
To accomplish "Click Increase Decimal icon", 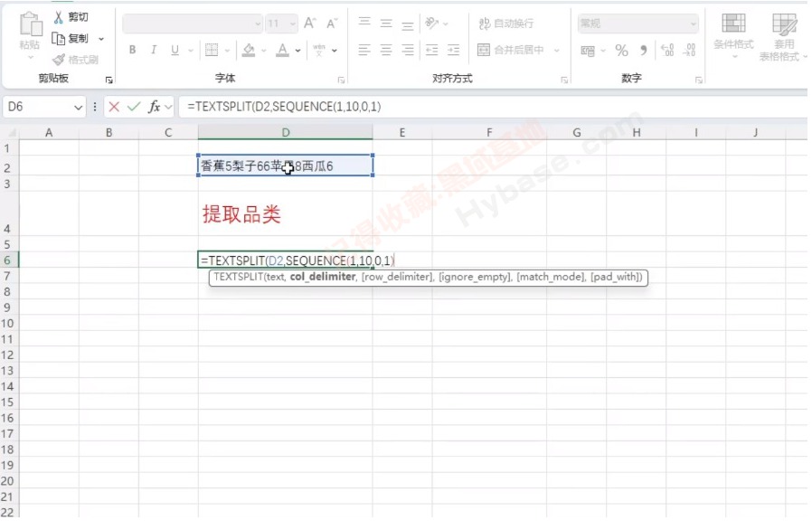I will pyautogui.click(x=667, y=51).
